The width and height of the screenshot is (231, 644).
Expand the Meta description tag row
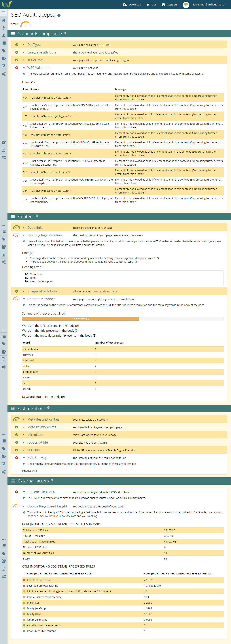[24, 419]
